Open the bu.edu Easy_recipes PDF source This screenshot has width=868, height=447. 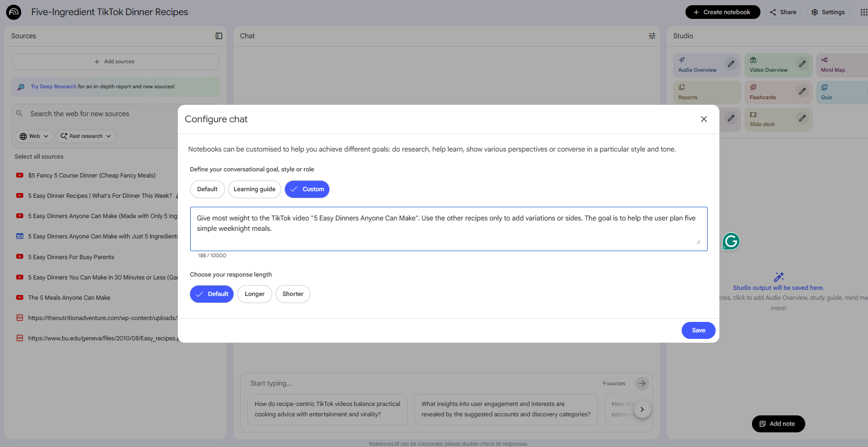click(103, 338)
